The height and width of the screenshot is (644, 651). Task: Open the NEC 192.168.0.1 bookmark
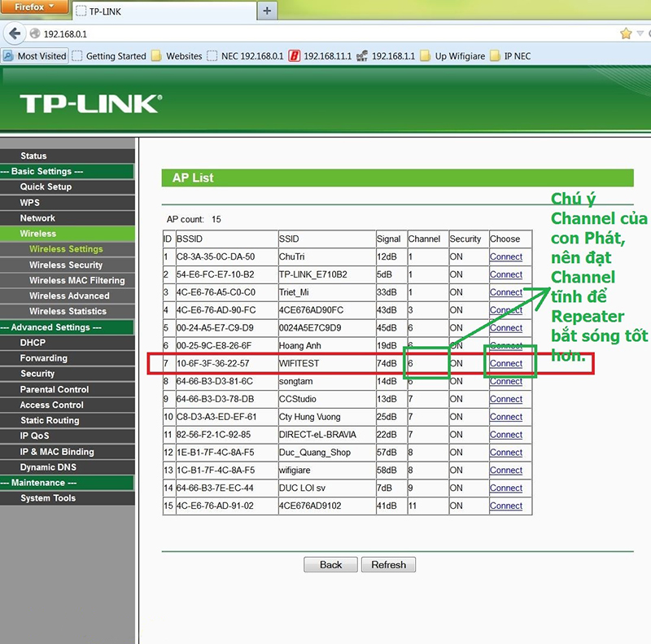click(x=246, y=55)
